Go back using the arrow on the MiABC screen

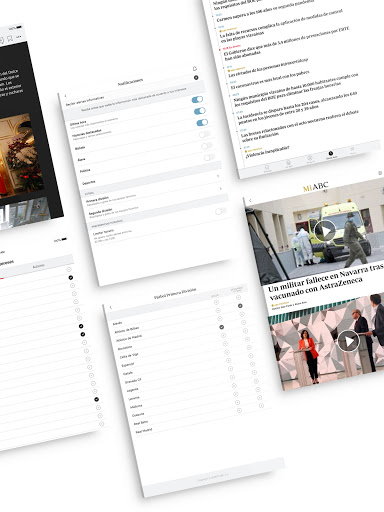tap(250, 200)
